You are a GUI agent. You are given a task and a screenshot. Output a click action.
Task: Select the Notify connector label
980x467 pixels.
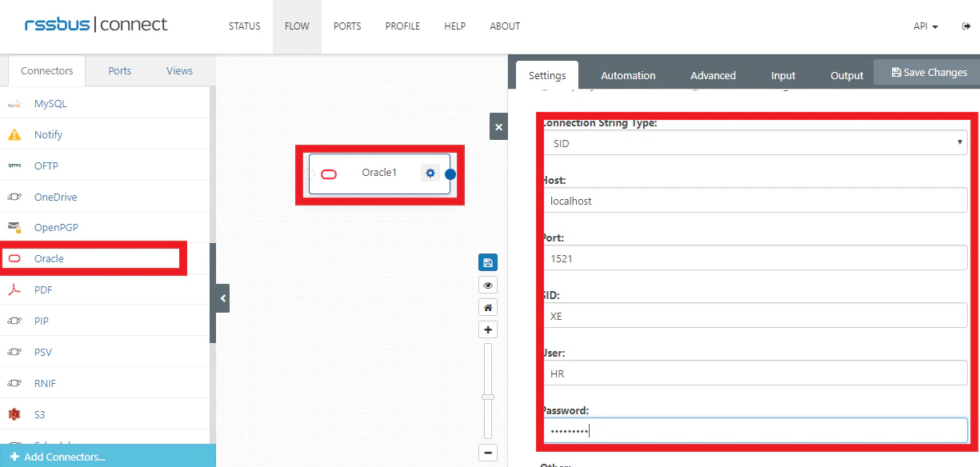48,134
